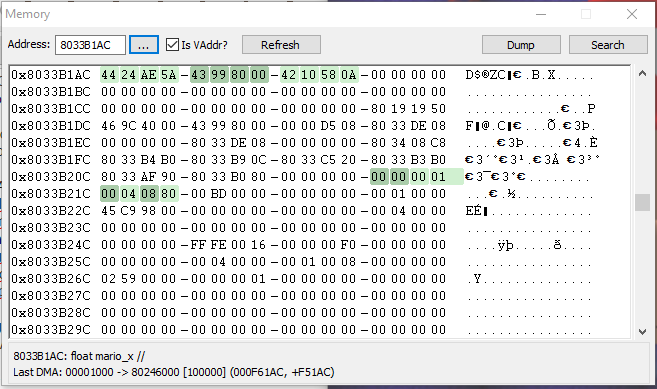Click byte F0 in row 0x8033B24C

click(349, 245)
